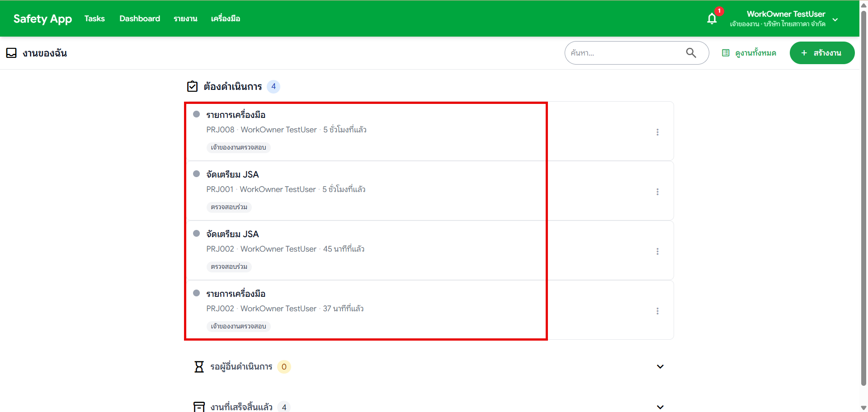Toggle status circle on รายการเครื่องมือ PRJ002 task
The image size is (868, 412).
click(196, 293)
